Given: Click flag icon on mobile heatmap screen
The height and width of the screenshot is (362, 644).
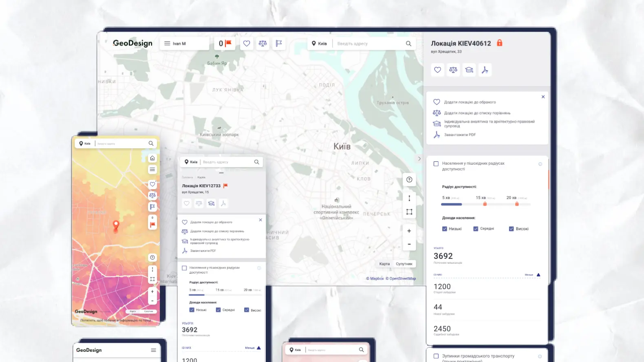Looking at the screenshot, I should pos(152,207).
